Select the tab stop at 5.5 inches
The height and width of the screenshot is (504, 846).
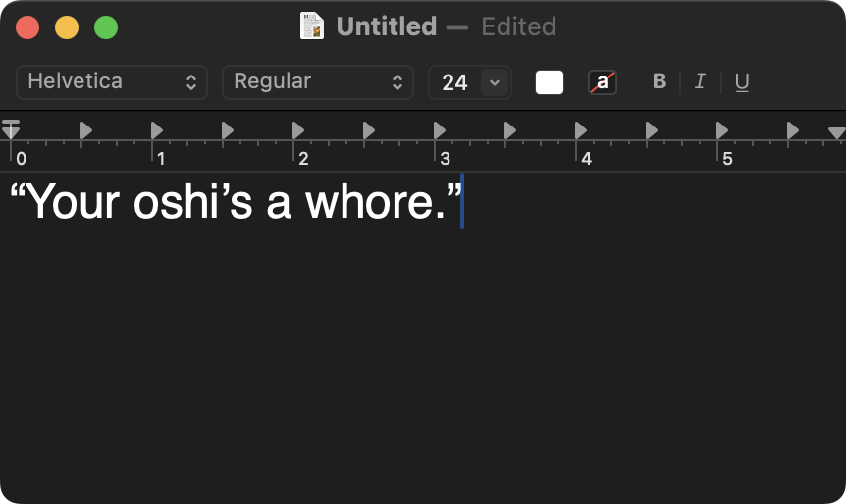pos(793,130)
